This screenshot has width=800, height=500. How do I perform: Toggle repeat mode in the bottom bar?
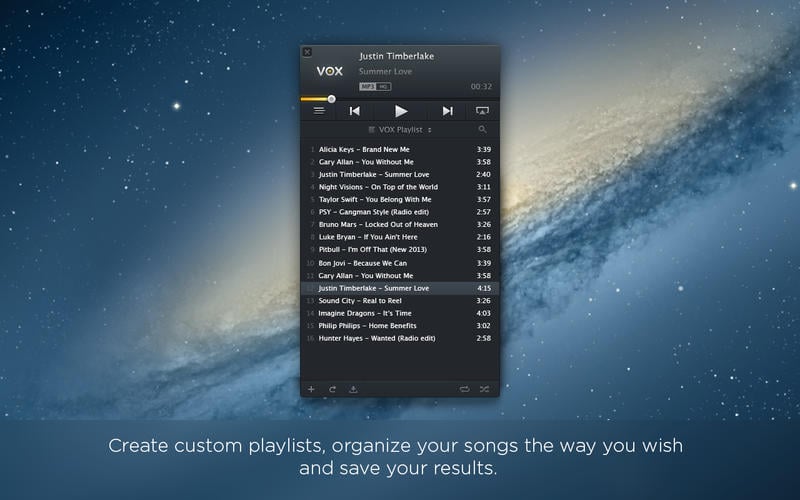464,389
